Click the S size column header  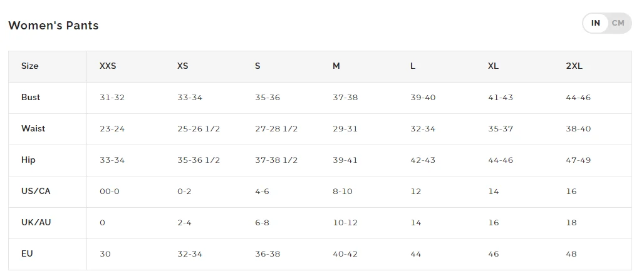click(x=257, y=66)
